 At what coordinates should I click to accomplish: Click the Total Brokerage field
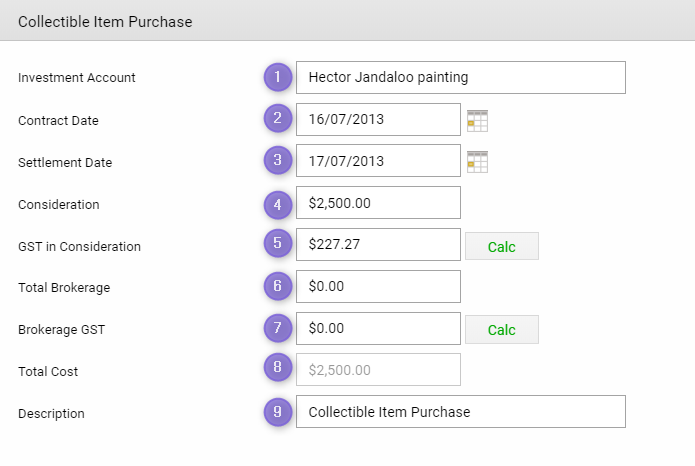coord(379,286)
